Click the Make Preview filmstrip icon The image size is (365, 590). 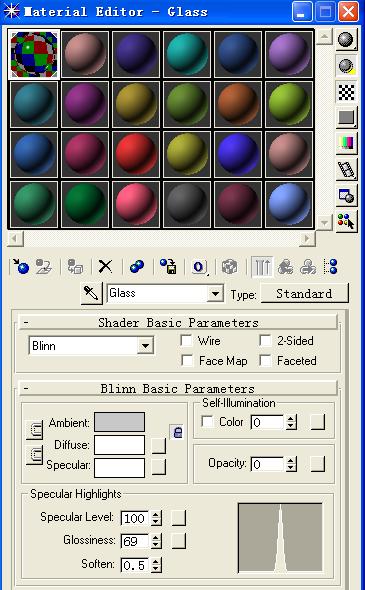pos(346,169)
